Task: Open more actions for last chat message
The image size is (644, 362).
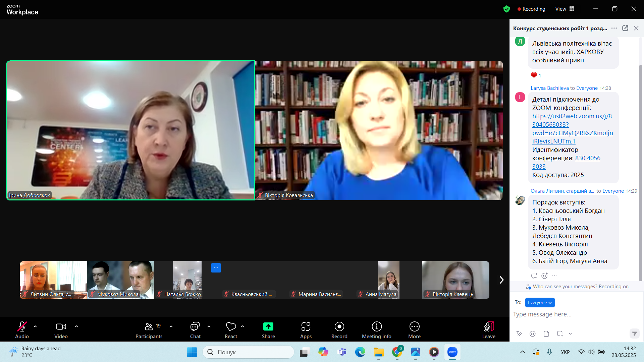Action: pos(554,276)
